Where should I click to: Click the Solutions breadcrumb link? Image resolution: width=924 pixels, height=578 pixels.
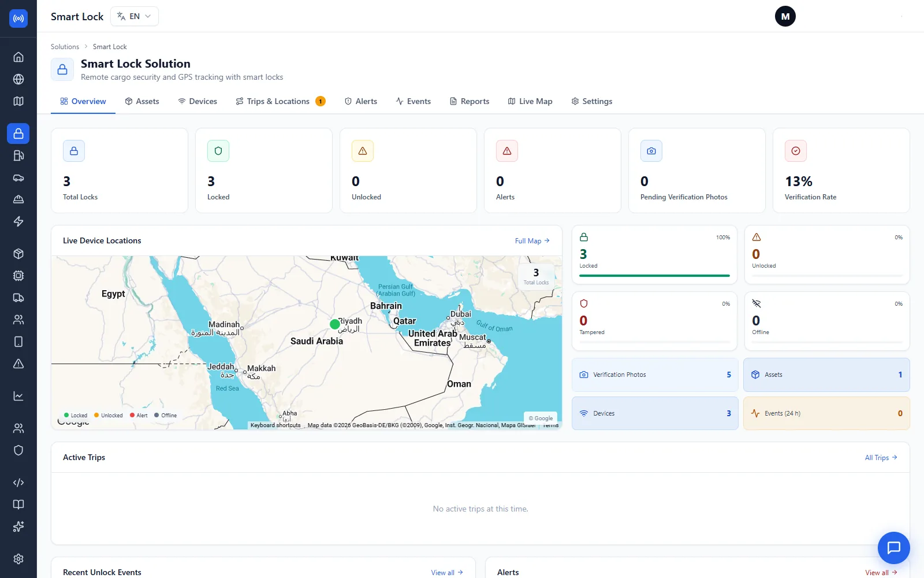(65, 47)
